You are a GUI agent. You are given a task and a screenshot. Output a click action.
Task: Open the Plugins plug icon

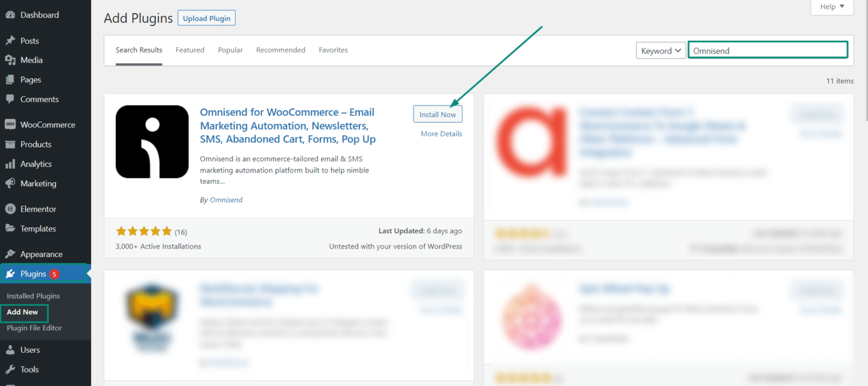pos(10,274)
